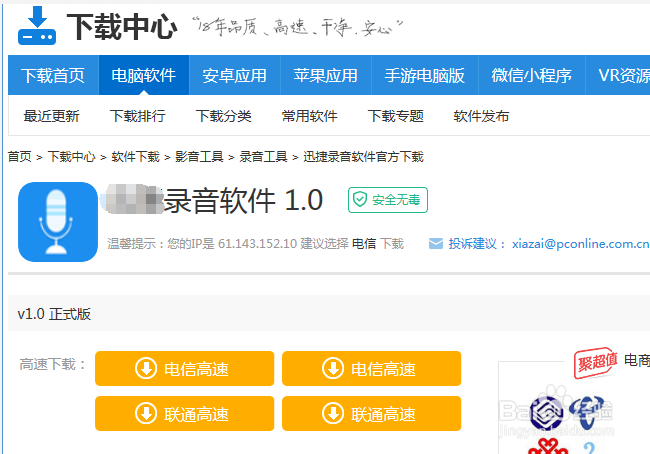Click the green safety shield badge

point(388,200)
